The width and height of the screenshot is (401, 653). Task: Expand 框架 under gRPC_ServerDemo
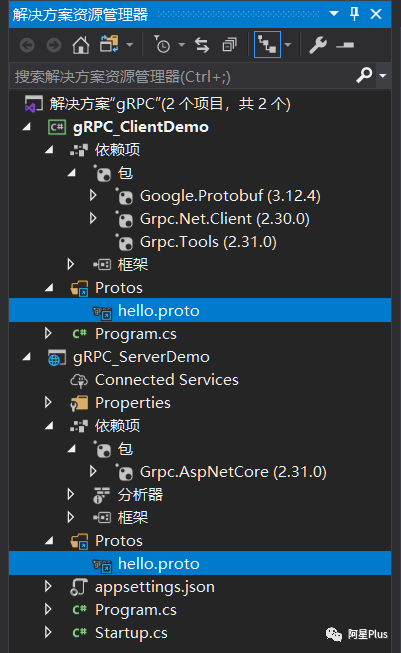tap(71, 517)
